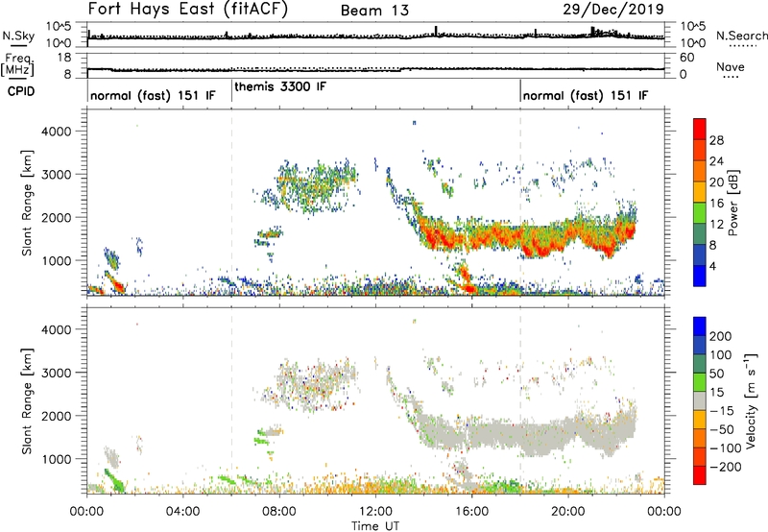Image resolution: width=768 pixels, height=532 pixels.
Task: Click the '04:00' time tick label
Action: click(182, 512)
